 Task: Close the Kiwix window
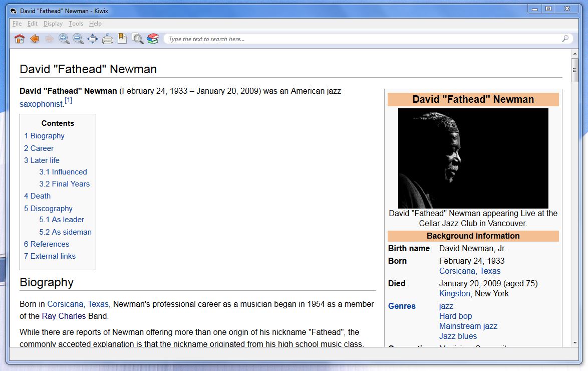click(567, 9)
